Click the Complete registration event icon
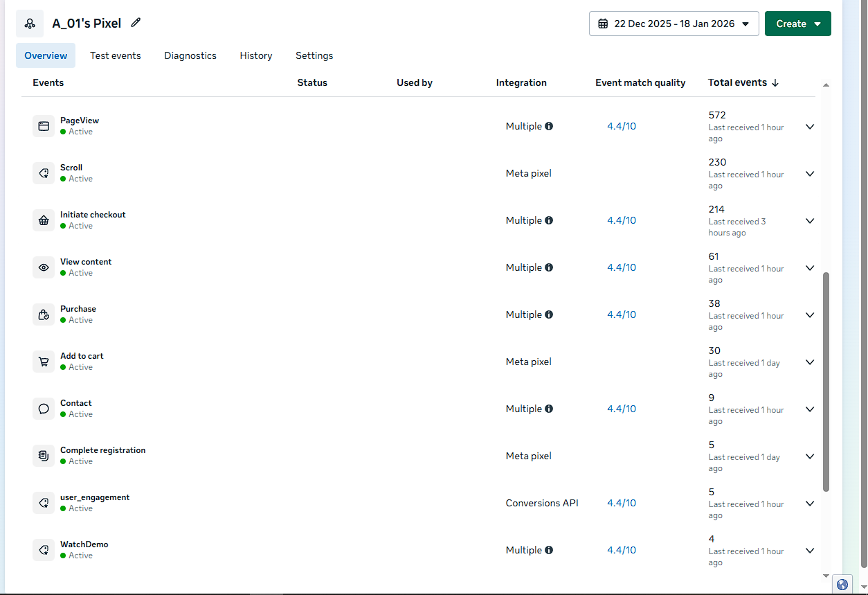Screen dimensions: 868x595 [44, 456]
